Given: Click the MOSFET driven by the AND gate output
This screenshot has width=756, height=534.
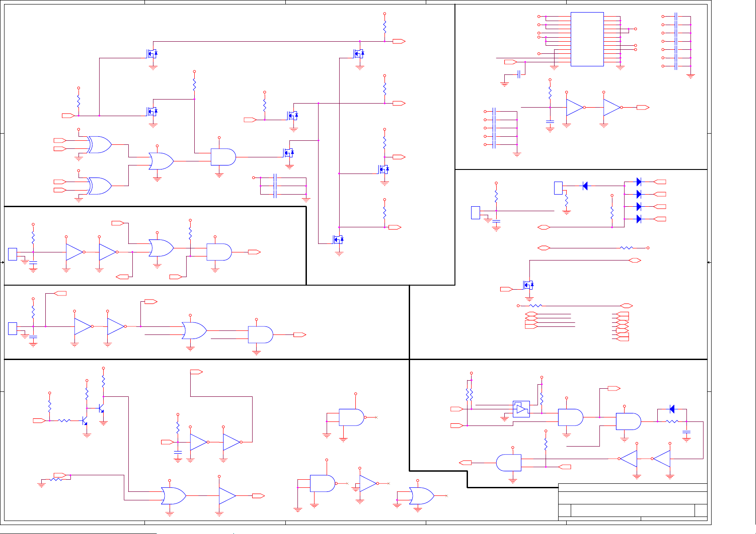Looking at the screenshot, I should (289, 153).
